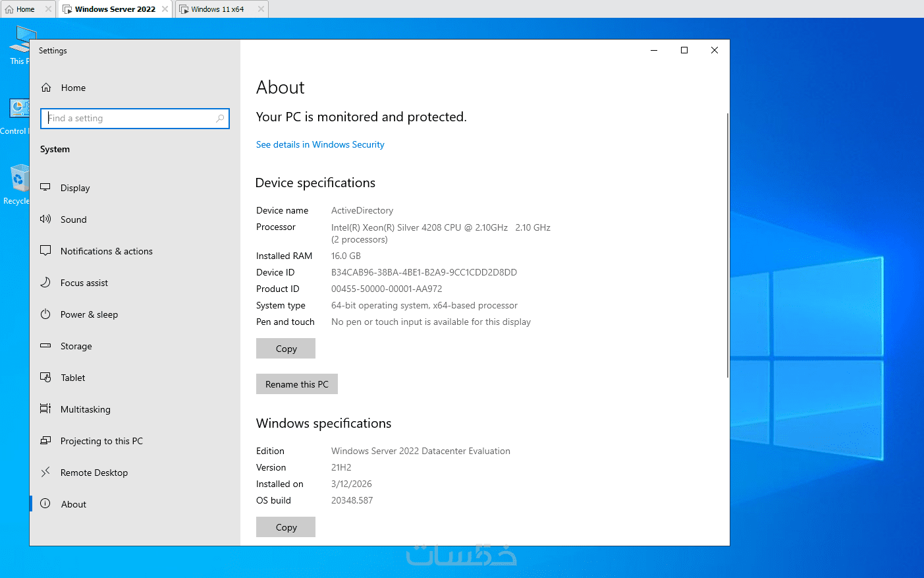The width and height of the screenshot is (924, 578).
Task: Click the Focus assist moon icon
Action: click(45, 282)
